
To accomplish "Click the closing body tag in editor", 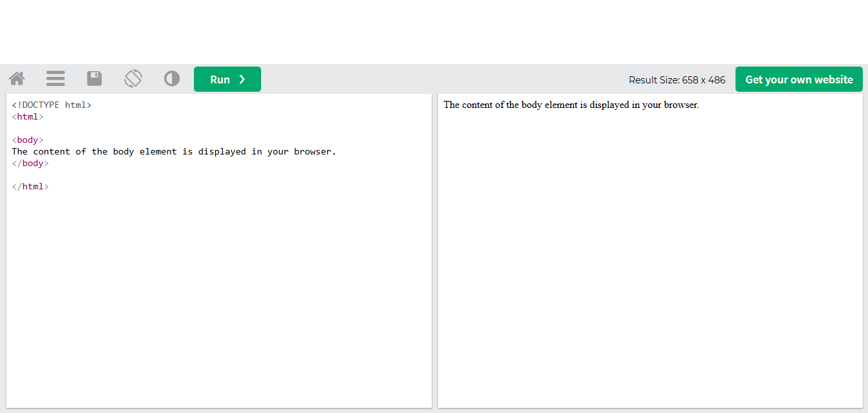I will [x=30, y=164].
